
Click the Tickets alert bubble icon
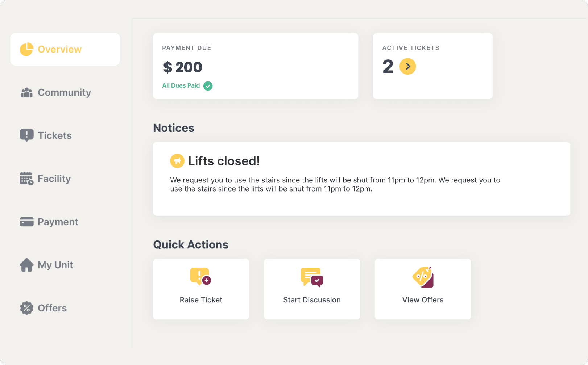point(26,135)
